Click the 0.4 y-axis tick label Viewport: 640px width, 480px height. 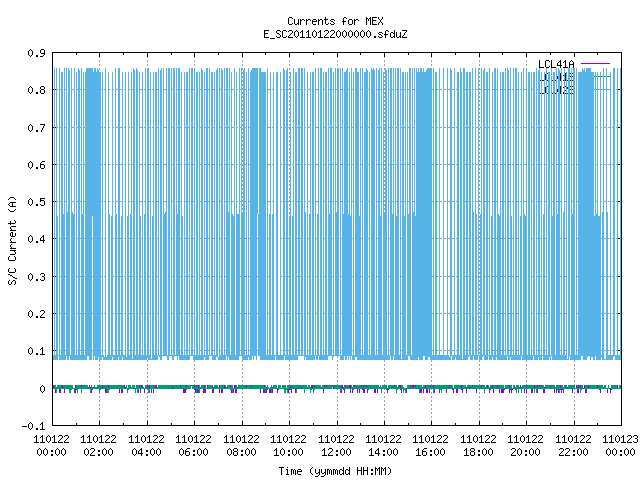[x=36, y=239]
